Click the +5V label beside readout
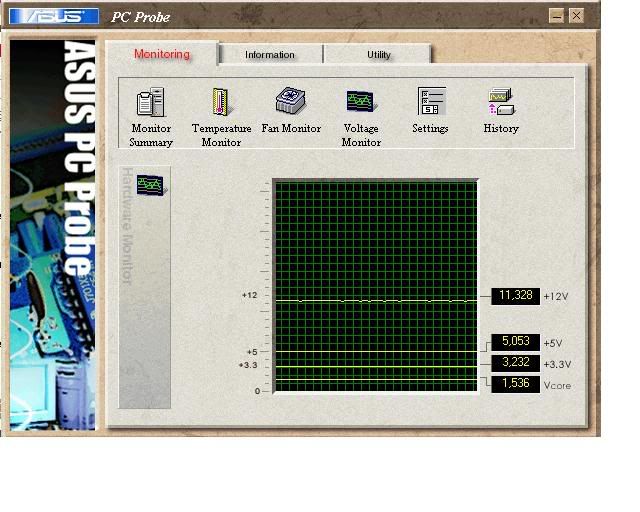This screenshot has width=640, height=512. [x=553, y=343]
